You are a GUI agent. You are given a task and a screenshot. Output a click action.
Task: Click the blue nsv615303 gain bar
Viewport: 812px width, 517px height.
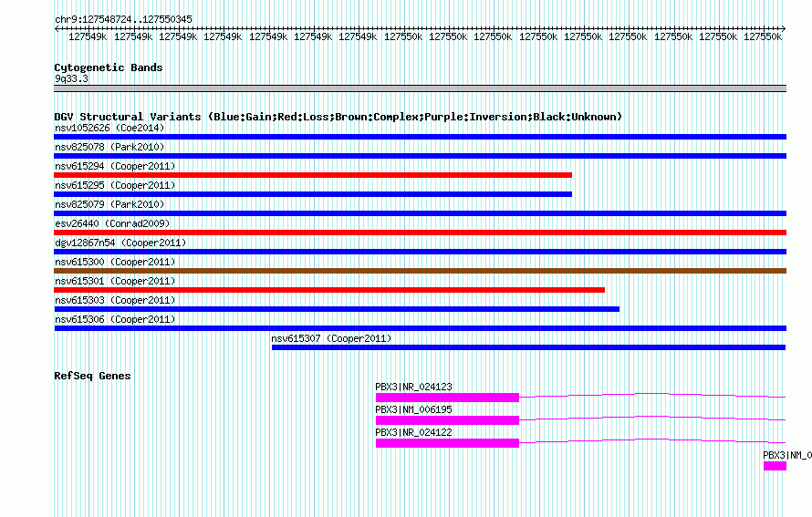337,309
